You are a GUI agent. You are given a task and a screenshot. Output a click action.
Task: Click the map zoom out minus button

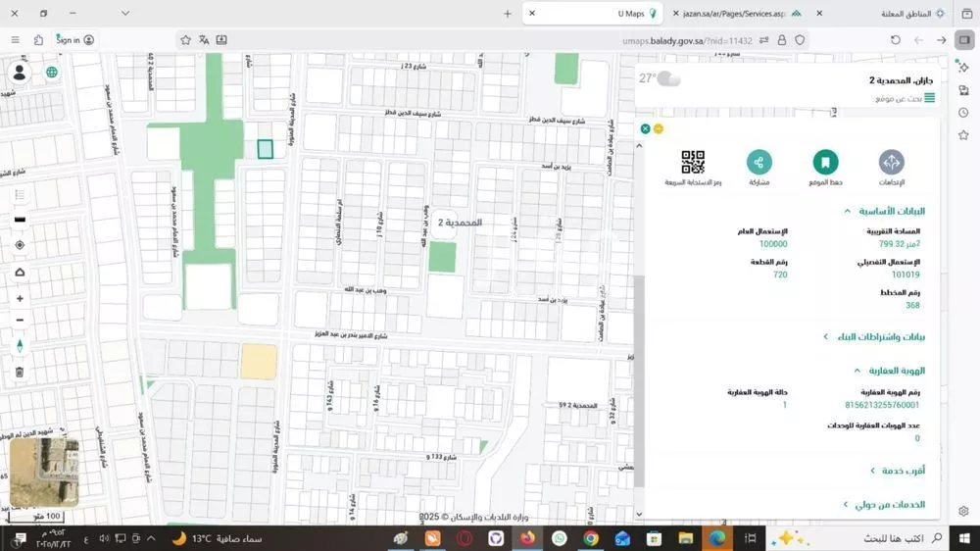tap(20, 321)
